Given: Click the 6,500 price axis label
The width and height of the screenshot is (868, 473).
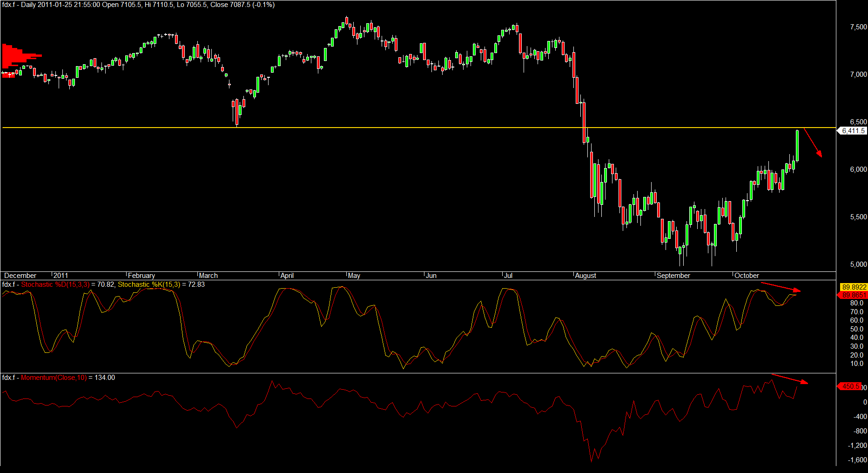Looking at the screenshot, I should pos(858,122).
